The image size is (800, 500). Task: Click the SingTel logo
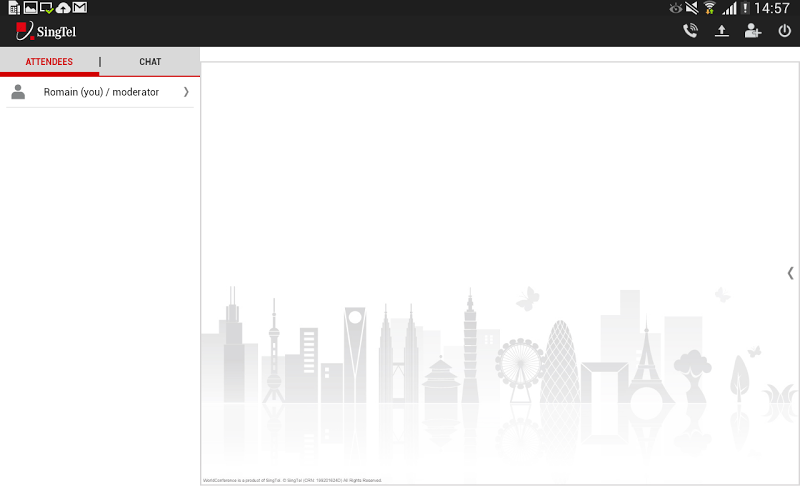(x=45, y=31)
